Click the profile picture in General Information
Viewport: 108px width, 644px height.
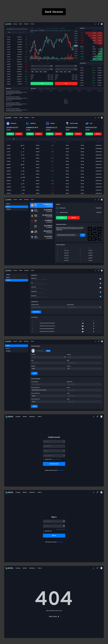tap(33, 351)
